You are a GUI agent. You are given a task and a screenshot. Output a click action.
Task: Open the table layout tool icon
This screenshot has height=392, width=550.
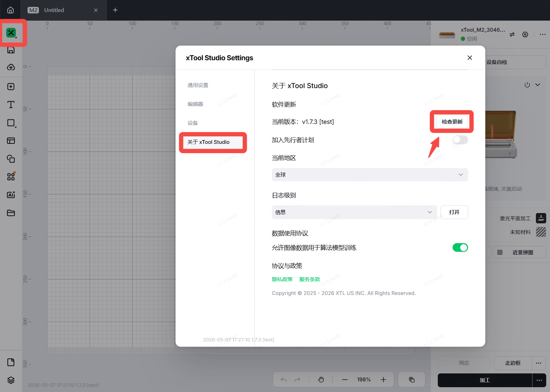pos(11,140)
